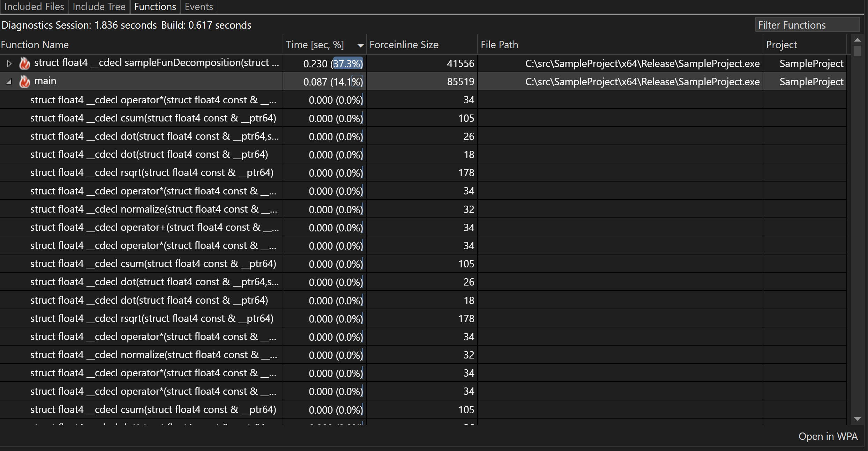Expand the left arrow on sampleFunDecomposition row
Screen dimensions: 868x451
point(10,63)
